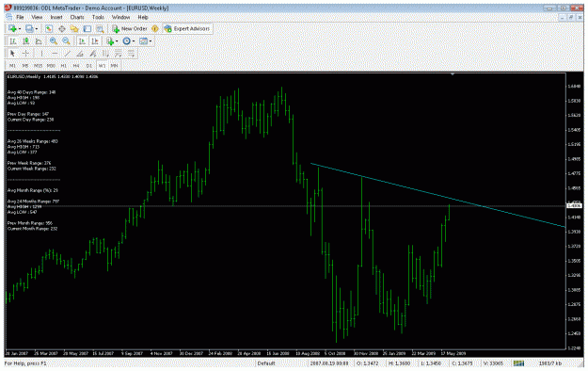The image size is (588, 371).
Task: Switch timeframe to M1
Action: [x=12, y=66]
